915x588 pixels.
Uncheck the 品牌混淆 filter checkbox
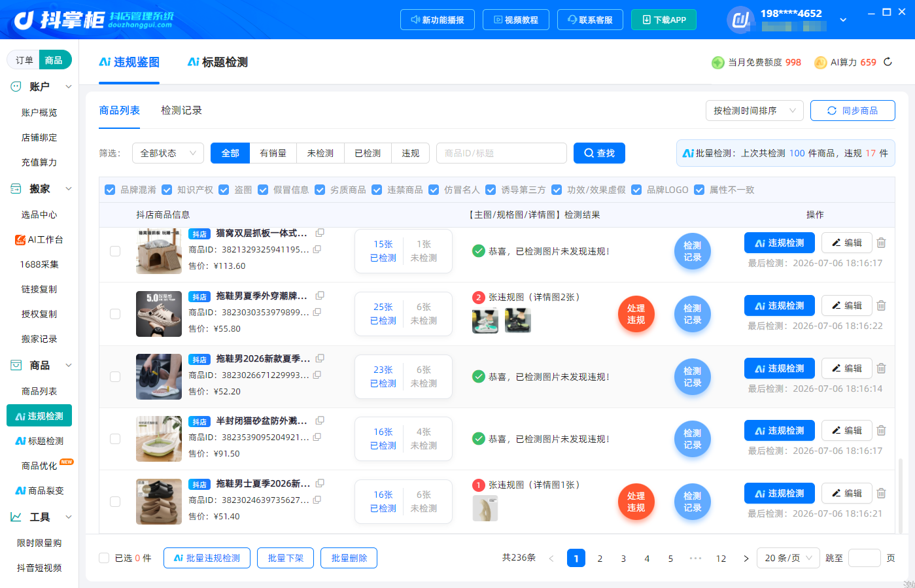tap(110, 190)
